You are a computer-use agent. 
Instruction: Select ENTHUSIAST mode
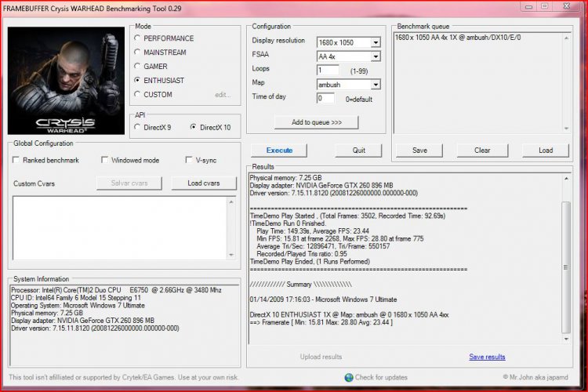pos(137,80)
